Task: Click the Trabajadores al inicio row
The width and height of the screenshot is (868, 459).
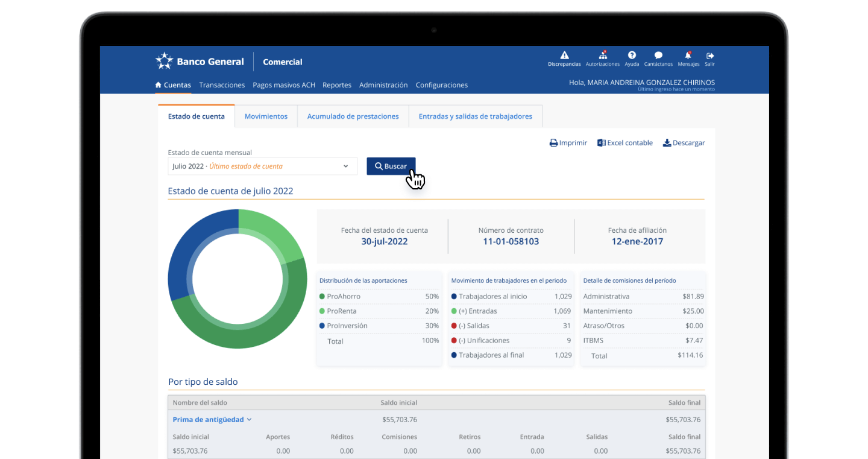Action: point(511,297)
